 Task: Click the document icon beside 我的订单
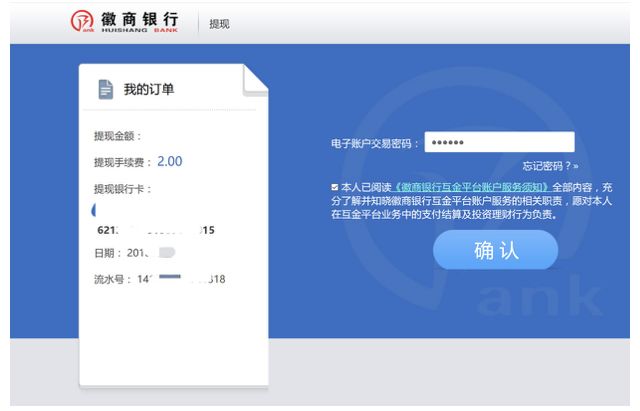point(106,89)
